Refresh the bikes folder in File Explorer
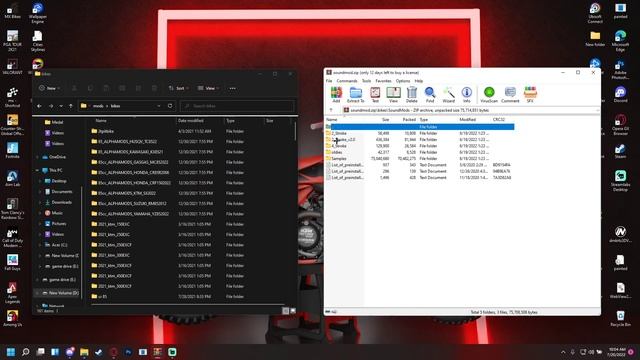Viewport: 640px width, 360px height. 170,106
